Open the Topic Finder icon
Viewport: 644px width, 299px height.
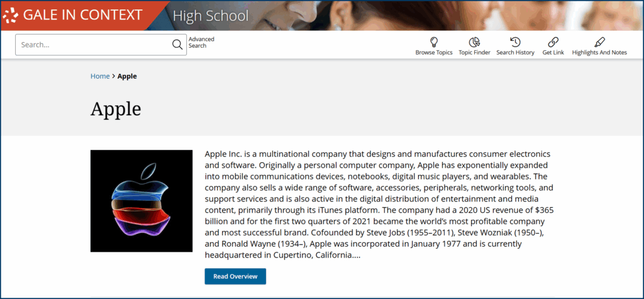click(x=474, y=42)
